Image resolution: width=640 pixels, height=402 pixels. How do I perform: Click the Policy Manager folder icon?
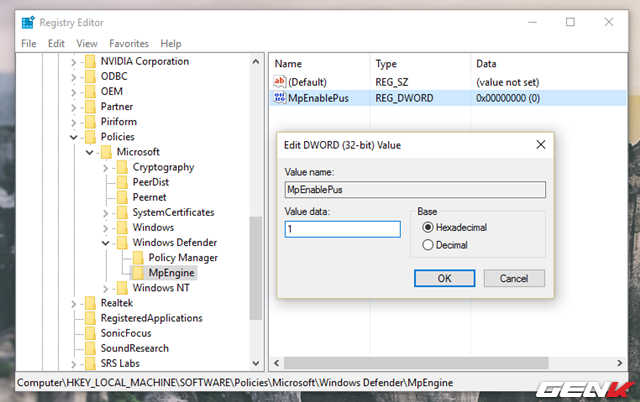pyautogui.click(x=138, y=258)
